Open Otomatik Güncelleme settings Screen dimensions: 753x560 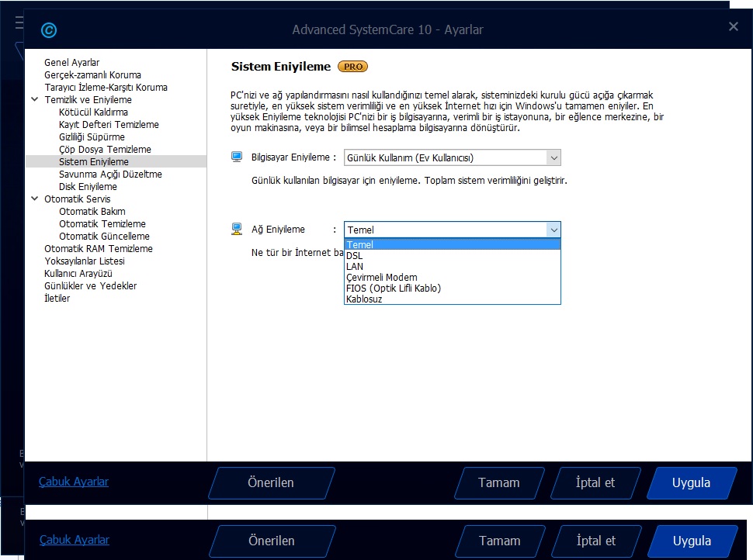(x=104, y=237)
